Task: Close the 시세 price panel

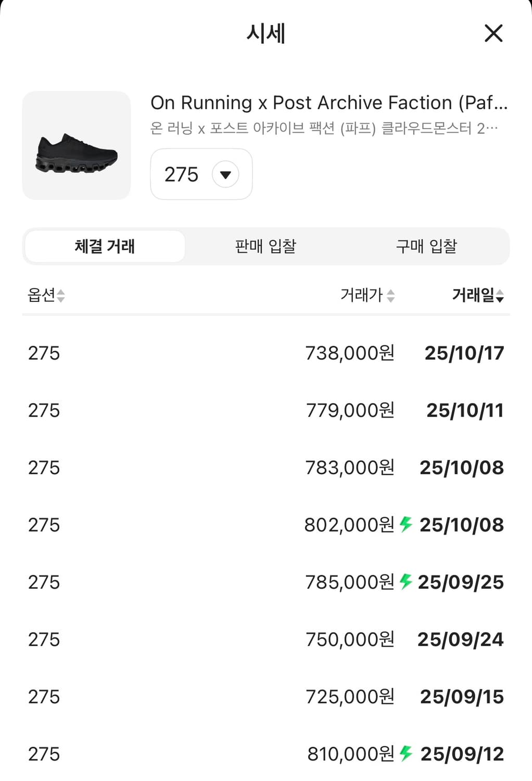Action: pyautogui.click(x=493, y=33)
